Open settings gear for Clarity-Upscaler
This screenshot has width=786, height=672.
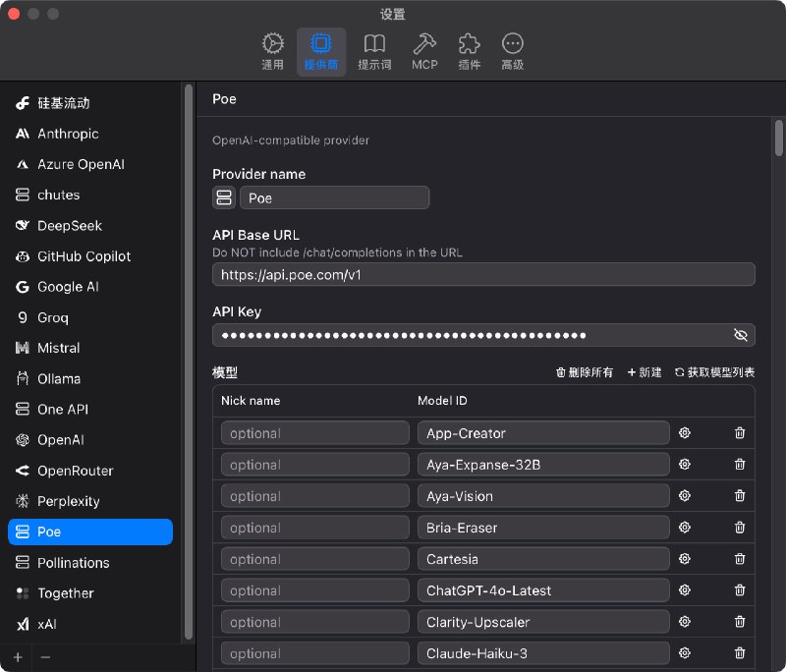[685, 622]
